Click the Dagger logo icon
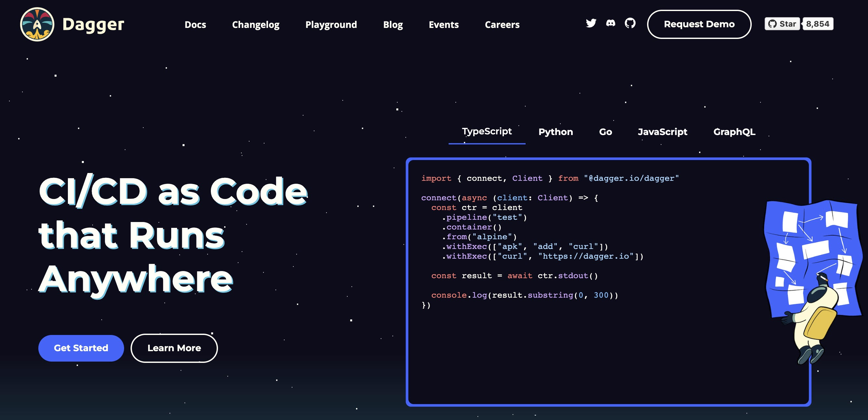This screenshot has width=868, height=420. click(x=37, y=24)
